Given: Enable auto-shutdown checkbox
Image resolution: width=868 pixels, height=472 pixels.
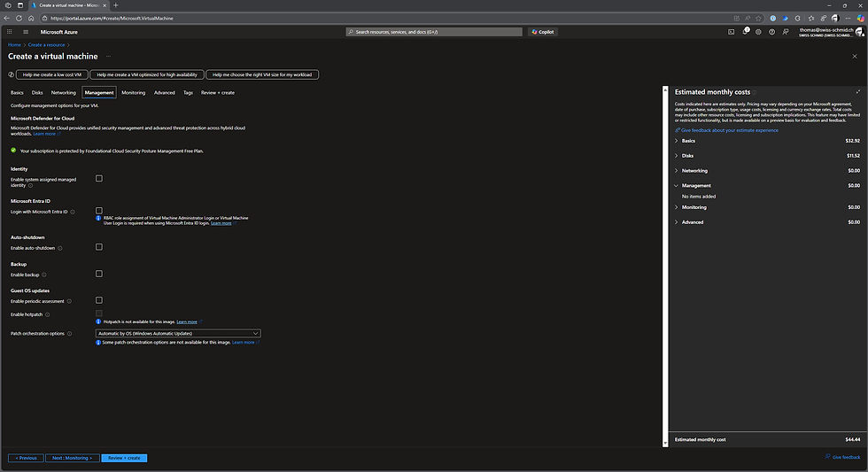Looking at the screenshot, I should click(x=99, y=247).
